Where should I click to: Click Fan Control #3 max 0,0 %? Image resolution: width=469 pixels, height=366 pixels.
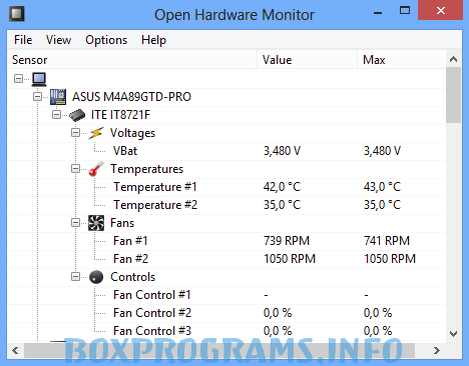click(378, 331)
